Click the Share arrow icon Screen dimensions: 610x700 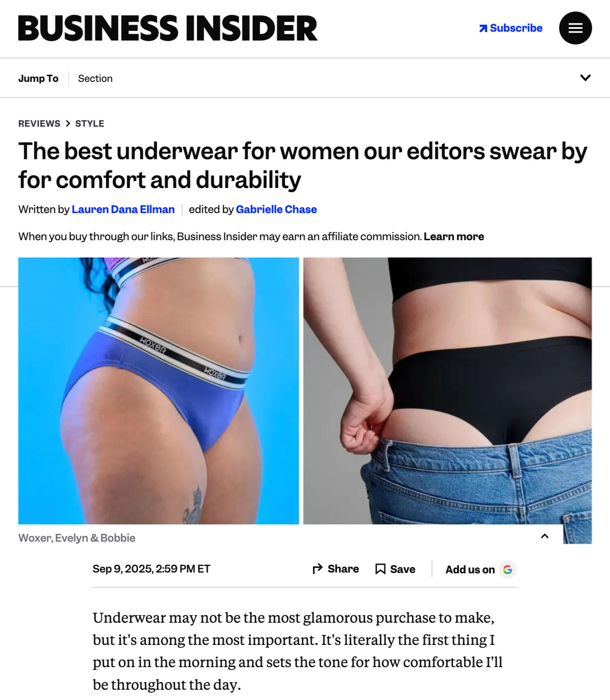(x=317, y=569)
